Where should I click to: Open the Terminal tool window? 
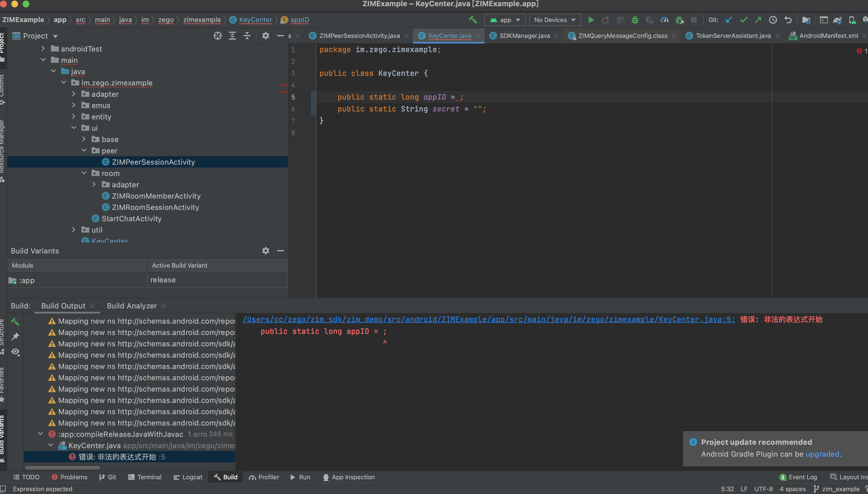(x=145, y=477)
